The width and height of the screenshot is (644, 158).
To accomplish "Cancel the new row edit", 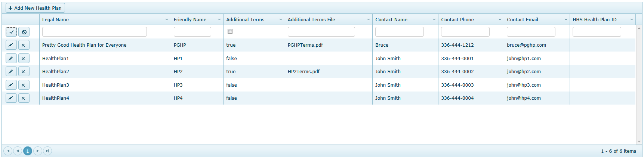I will point(24,32).
